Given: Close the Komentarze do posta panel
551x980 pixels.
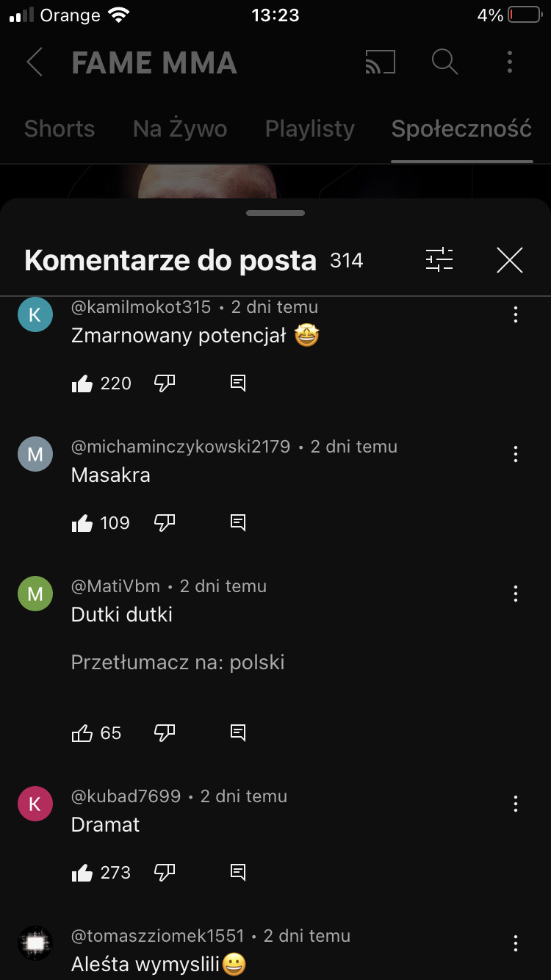Looking at the screenshot, I should pos(509,260).
